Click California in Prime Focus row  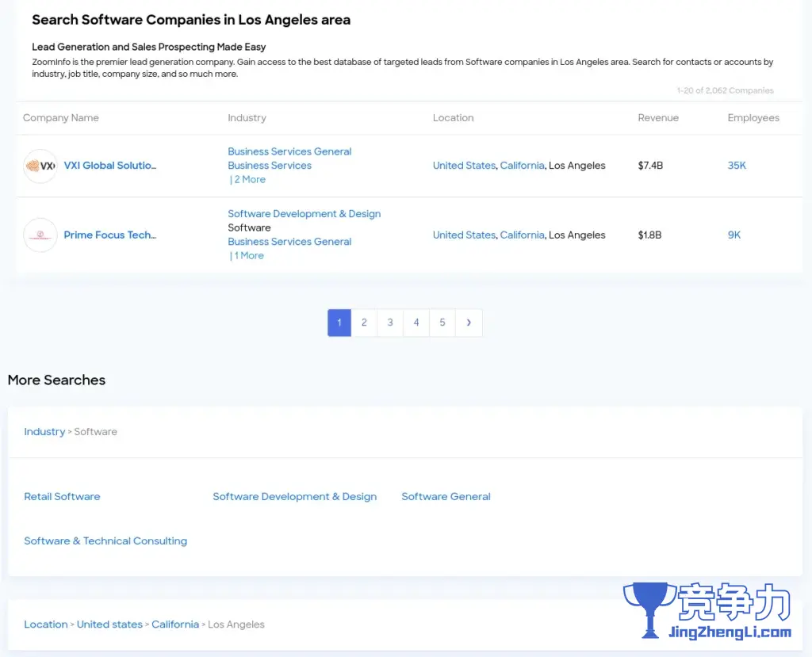522,235
